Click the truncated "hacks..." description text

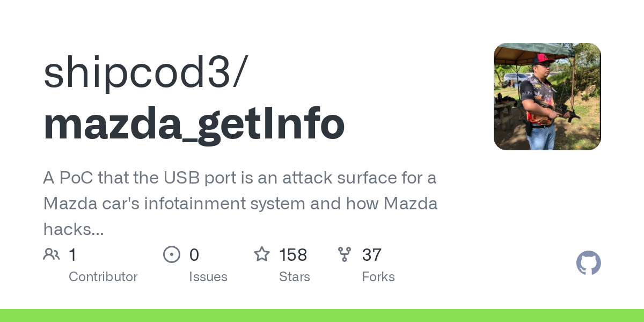[74, 230]
